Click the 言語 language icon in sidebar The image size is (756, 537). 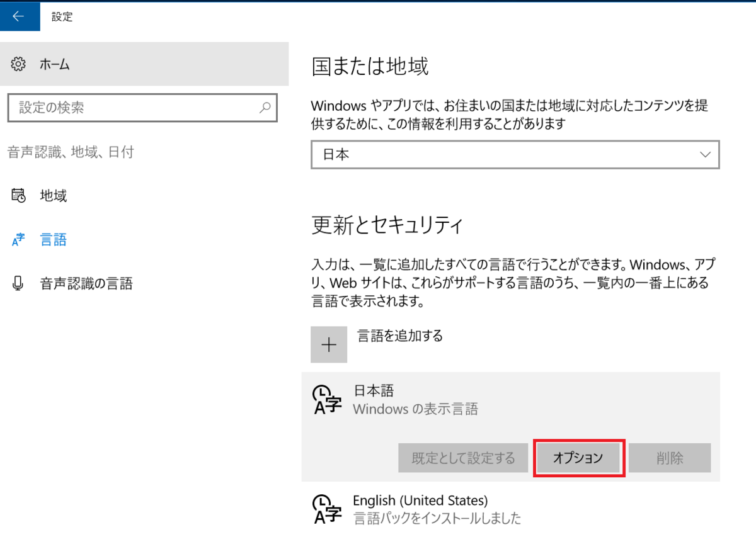(x=19, y=240)
